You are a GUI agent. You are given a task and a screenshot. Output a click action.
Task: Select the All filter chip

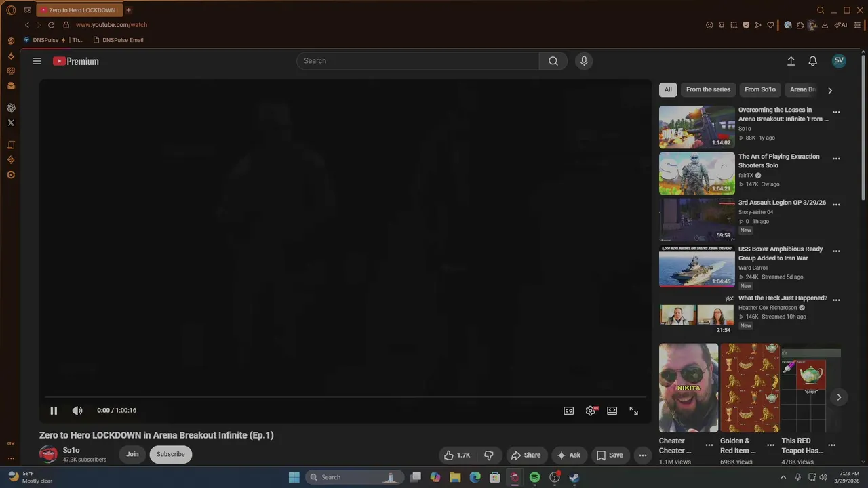pos(668,89)
